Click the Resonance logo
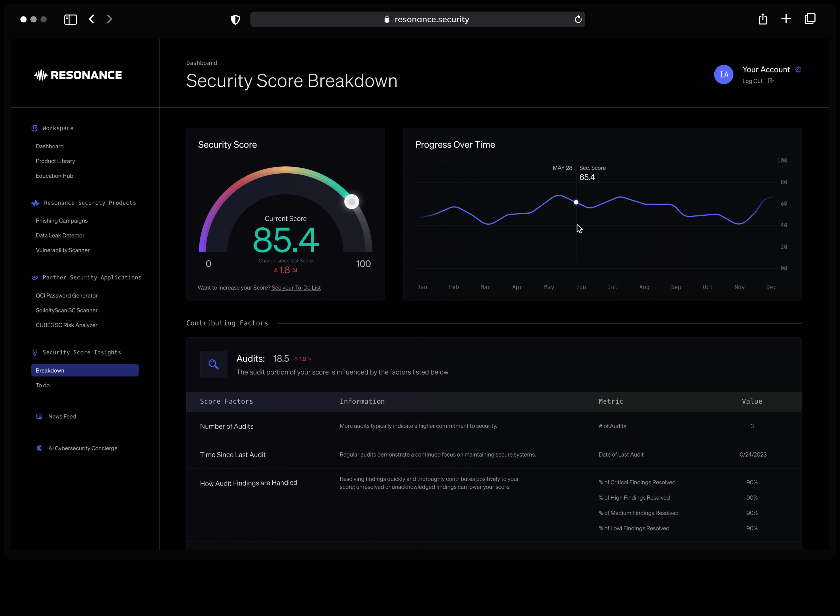Viewport: 840px width, 616px height. 78,75
